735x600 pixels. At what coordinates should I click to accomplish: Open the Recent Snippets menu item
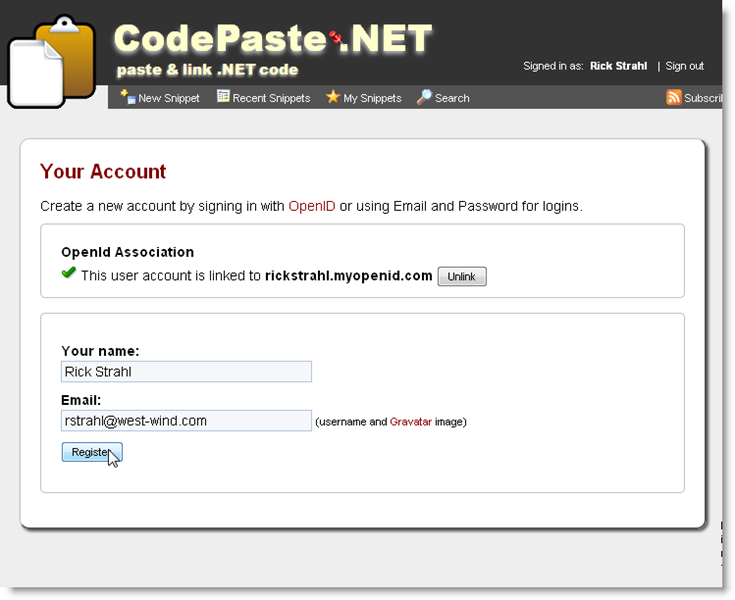click(263, 98)
